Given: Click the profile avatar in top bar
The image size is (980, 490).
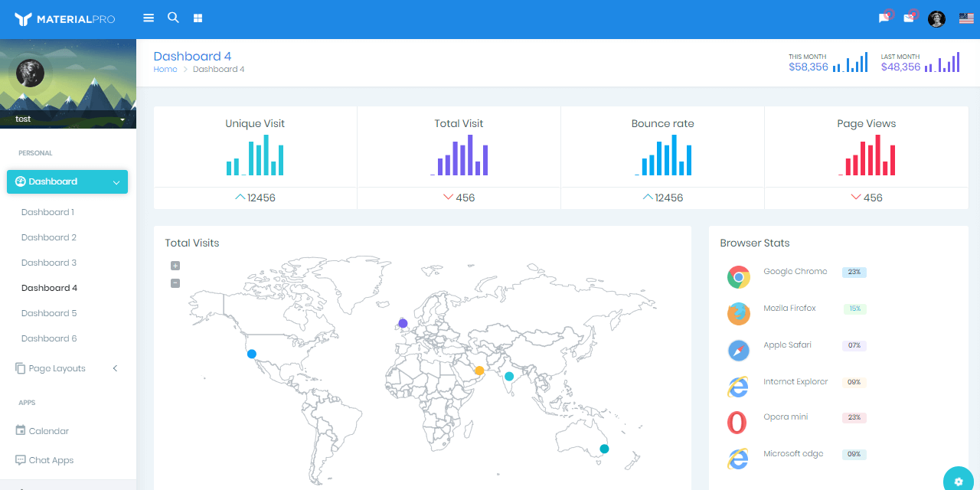Looking at the screenshot, I should [936, 18].
